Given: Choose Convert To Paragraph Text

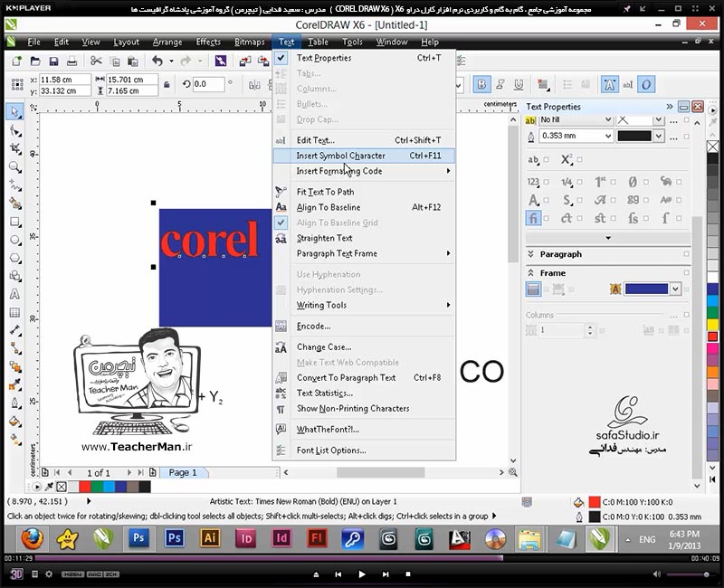Looking at the screenshot, I should (364, 377).
